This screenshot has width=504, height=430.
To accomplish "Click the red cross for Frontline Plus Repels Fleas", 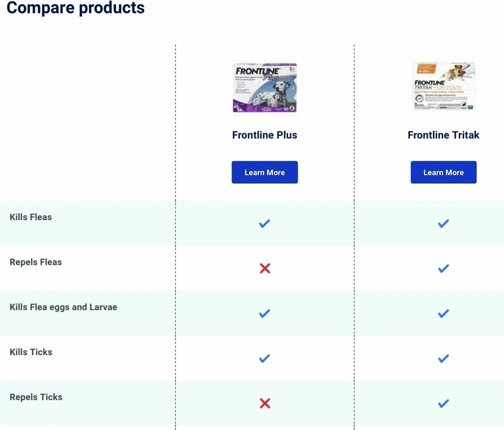I will point(265,268).
